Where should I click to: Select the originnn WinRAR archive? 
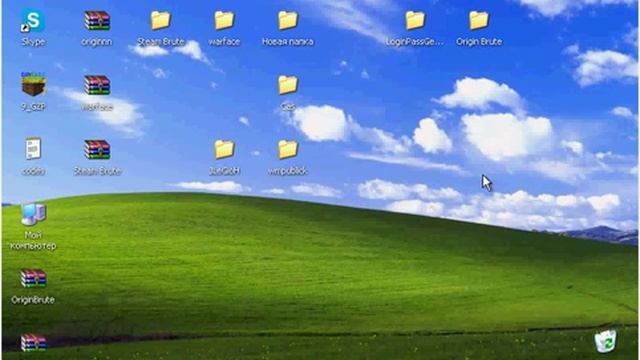point(97,20)
